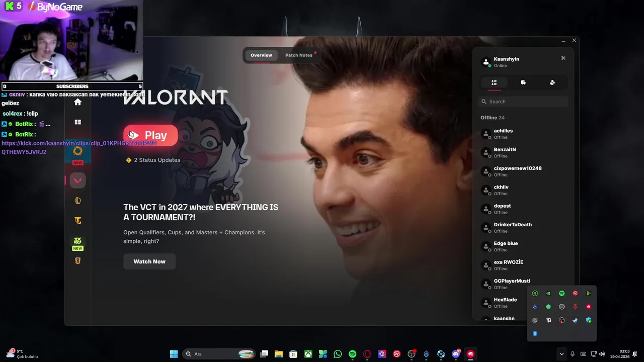Image resolution: width=644 pixels, height=362 pixels.
Task: Open Bluetooth icon in tray overflow
Action: (x=535, y=333)
